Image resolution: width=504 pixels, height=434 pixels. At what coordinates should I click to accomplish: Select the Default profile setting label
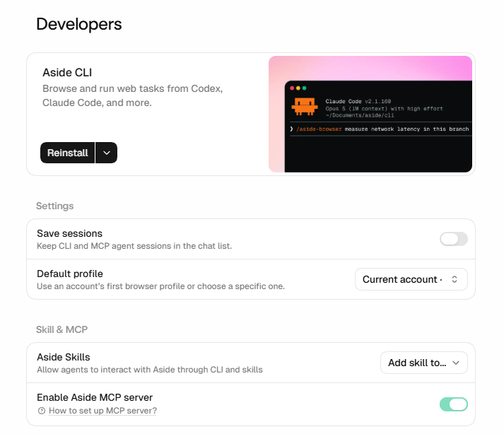(x=70, y=274)
